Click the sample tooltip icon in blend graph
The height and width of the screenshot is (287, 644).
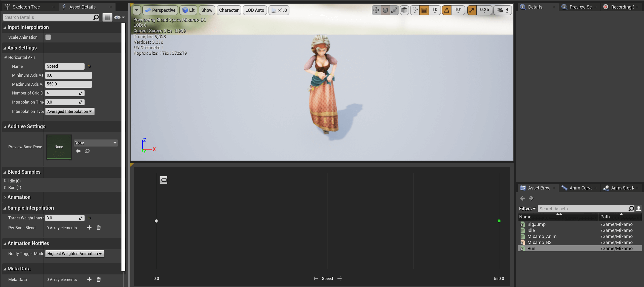(163, 180)
